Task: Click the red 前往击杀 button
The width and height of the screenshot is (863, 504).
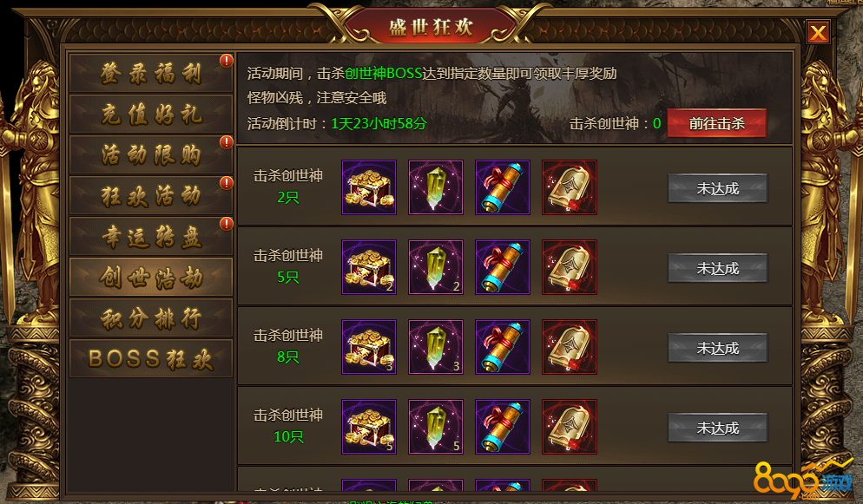Action: (716, 123)
